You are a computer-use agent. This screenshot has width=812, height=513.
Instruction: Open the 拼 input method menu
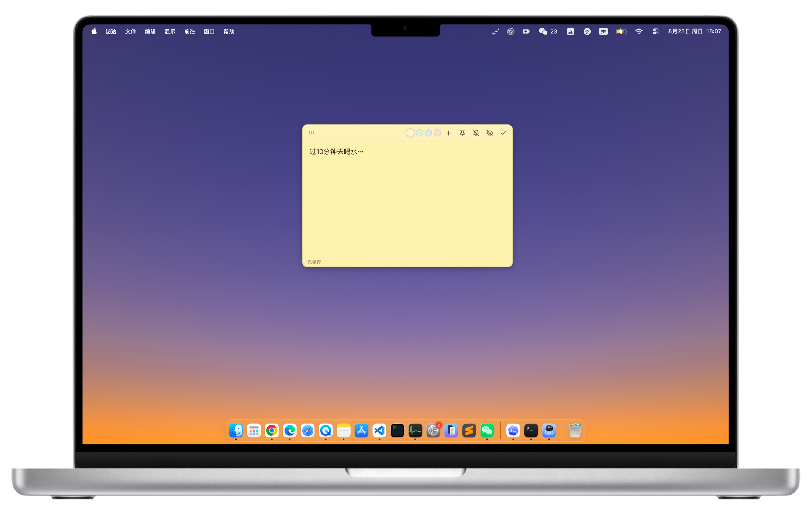click(603, 31)
